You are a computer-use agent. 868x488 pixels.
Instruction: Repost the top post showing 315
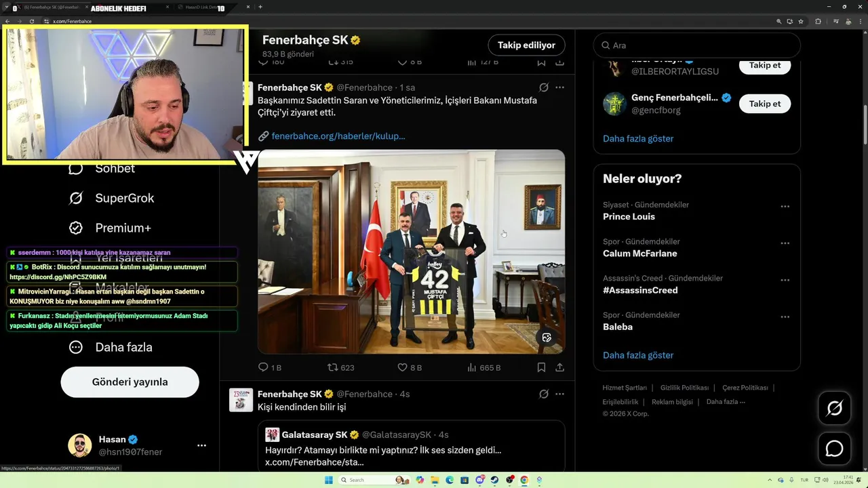341,62
